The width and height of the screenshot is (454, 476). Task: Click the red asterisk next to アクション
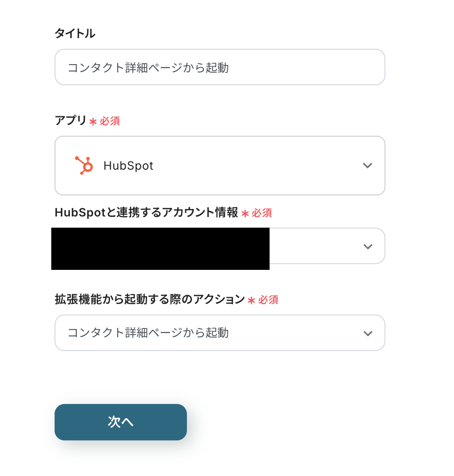251,301
